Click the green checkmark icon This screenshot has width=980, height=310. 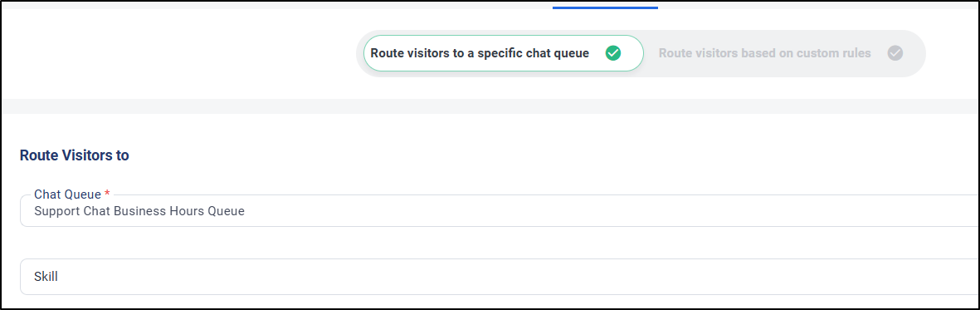(613, 53)
